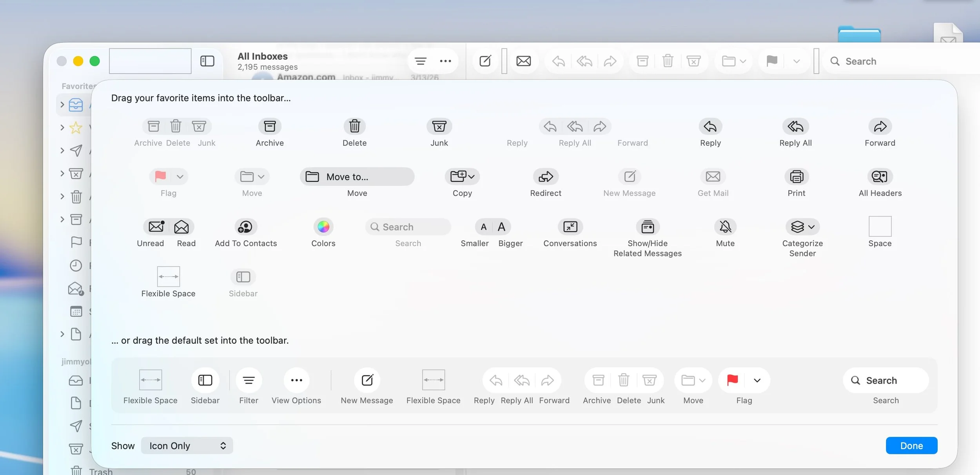Screen dimensions: 980x475
Task: Open the View Options ellipsis menu in the toolbar
Action: point(445,61)
